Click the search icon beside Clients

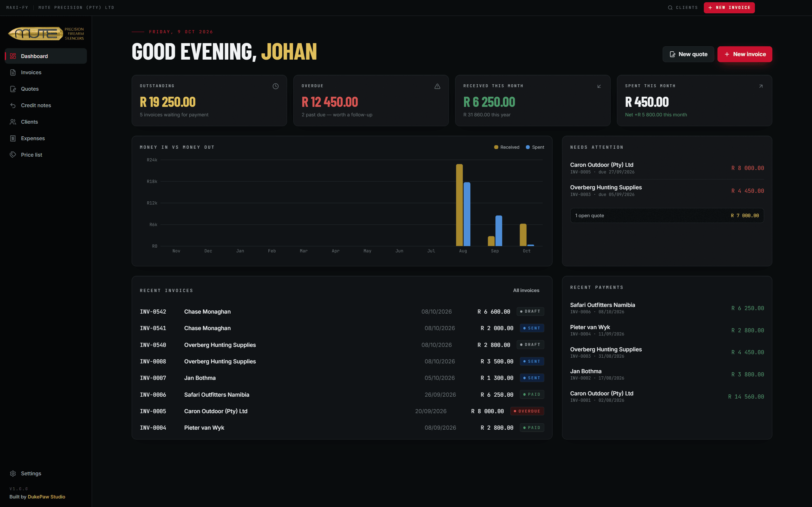click(670, 7)
